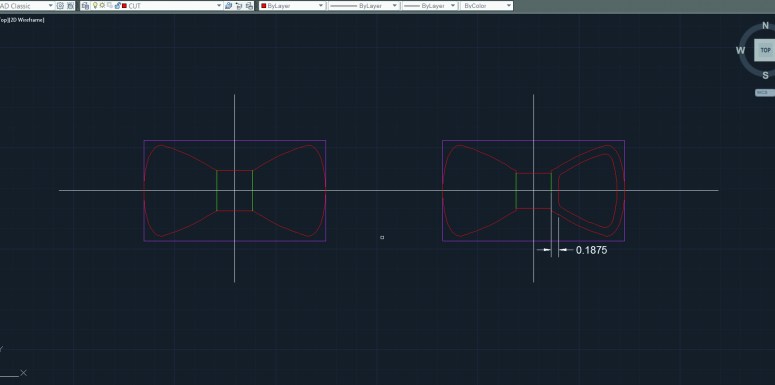775x385 pixels.
Task: Click the Top view control label
Action: coord(3,20)
